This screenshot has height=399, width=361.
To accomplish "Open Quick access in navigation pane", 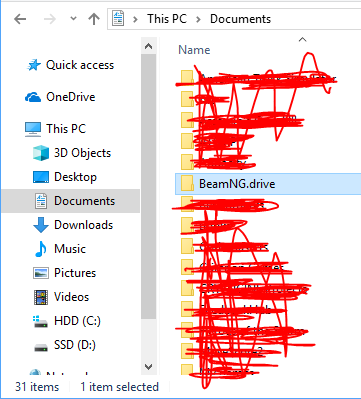I will [x=80, y=65].
